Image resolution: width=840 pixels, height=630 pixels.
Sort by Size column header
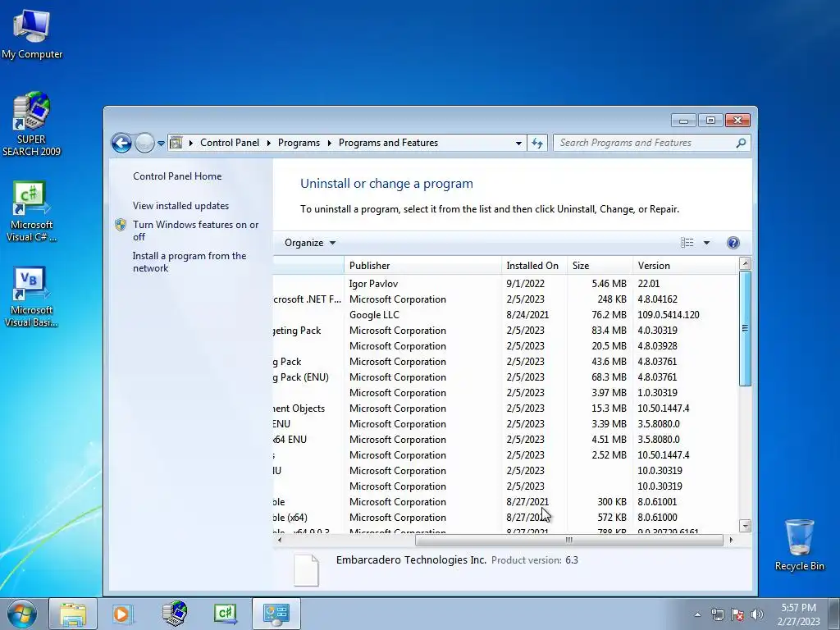(x=600, y=266)
